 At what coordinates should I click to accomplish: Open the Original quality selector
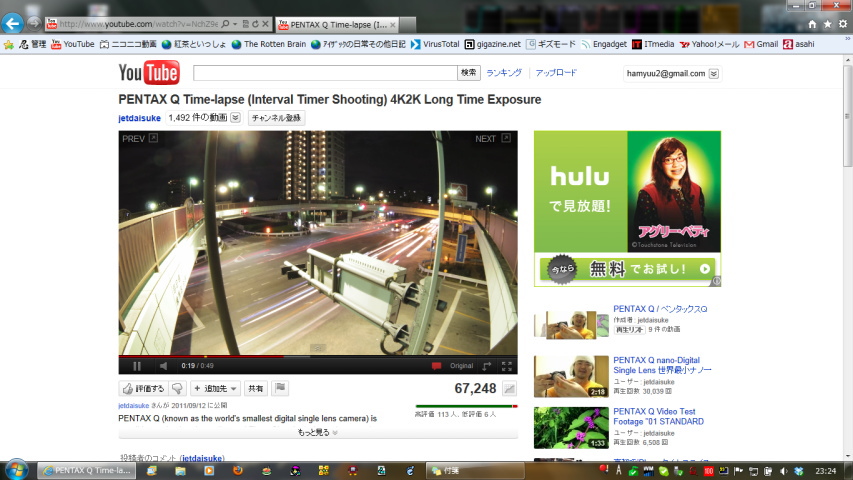(461, 366)
